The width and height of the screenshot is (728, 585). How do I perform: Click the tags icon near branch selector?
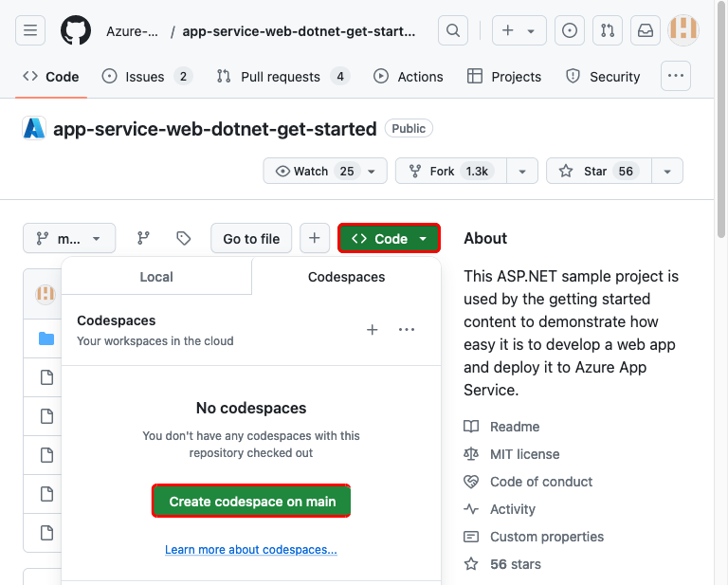[184, 239]
